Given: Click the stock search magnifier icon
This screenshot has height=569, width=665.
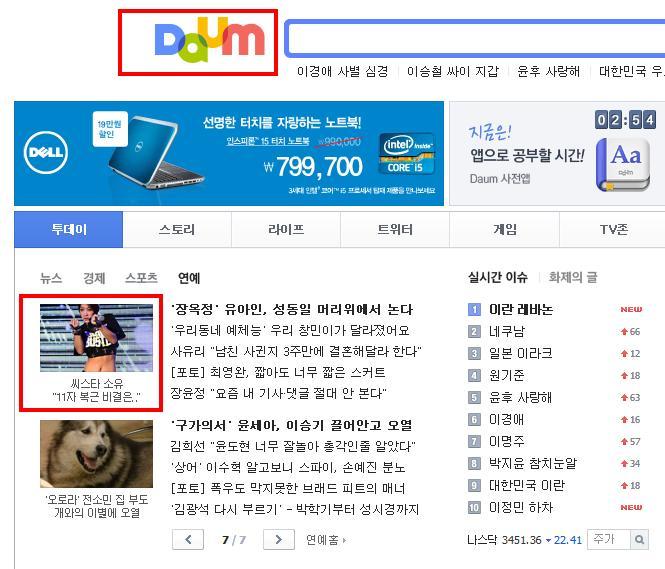Looking at the screenshot, I should pyautogui.click(x=640, y=539).
